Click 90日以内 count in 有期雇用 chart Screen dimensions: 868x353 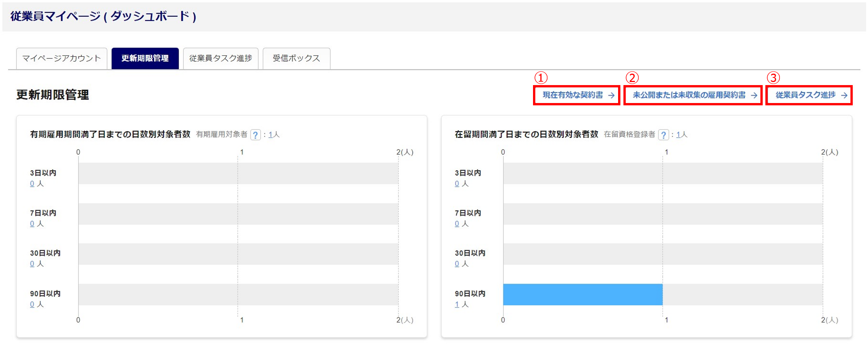(32, 305)
